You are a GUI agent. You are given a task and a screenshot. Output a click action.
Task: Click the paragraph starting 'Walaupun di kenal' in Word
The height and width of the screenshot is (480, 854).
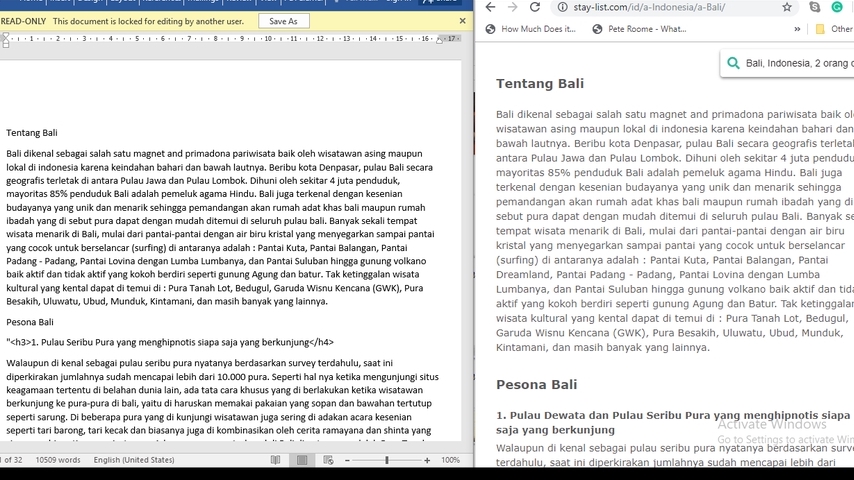(x=222, y=400)
